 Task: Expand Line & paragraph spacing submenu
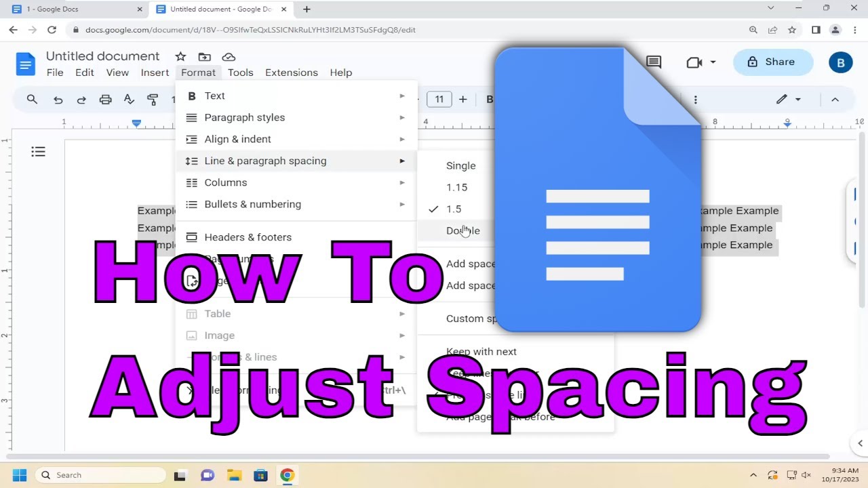[296, 161]
